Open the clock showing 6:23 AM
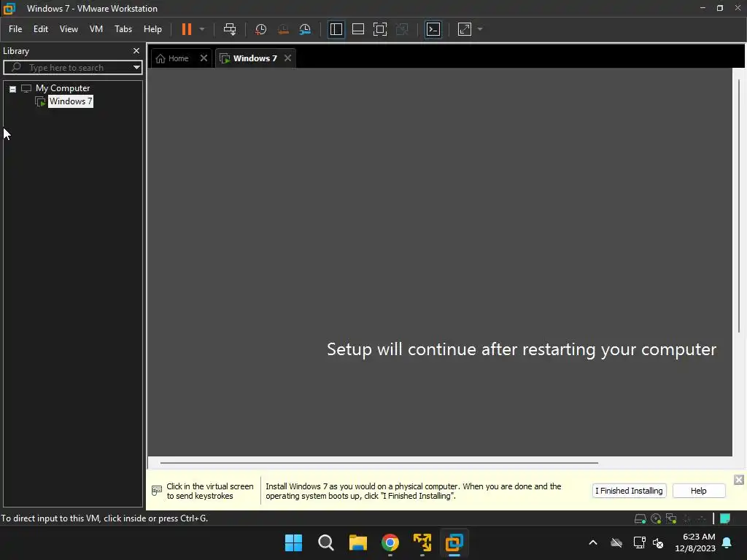Image resolution: width=747 pixels, height=560 pixels. (x=694, y=542)
